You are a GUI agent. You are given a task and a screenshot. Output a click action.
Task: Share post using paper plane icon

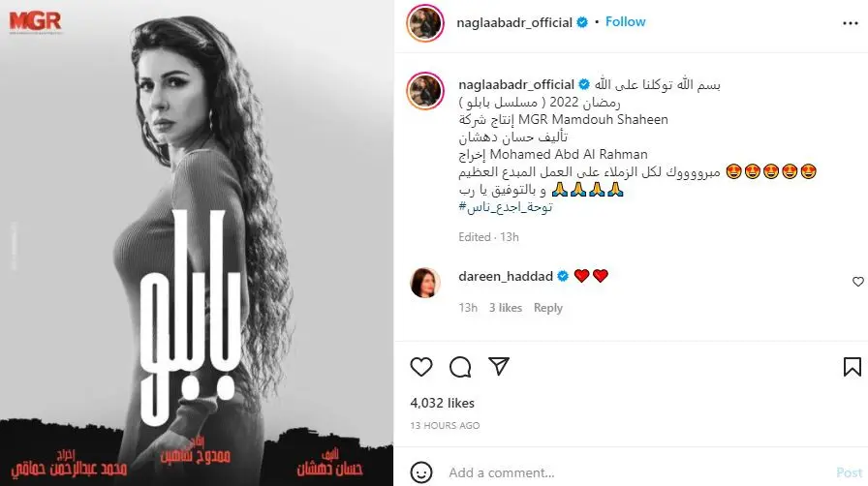(499, 367)
